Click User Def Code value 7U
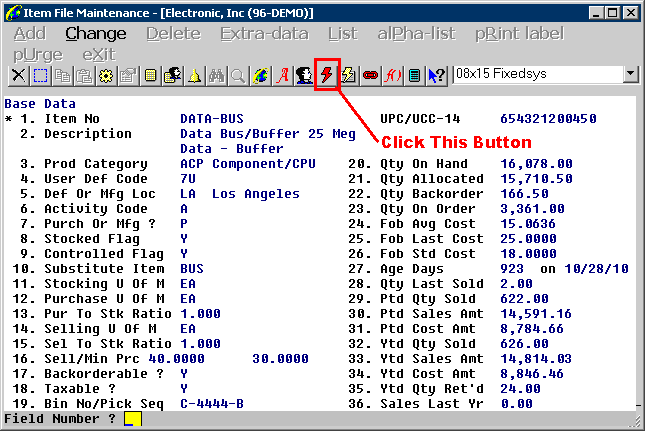 [188, 179]
